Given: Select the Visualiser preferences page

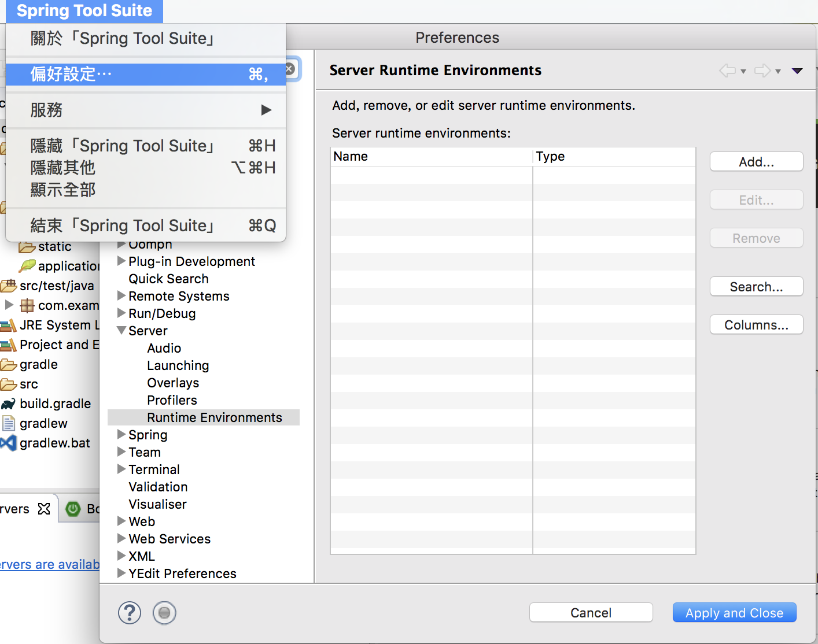Looking at the screenshot, I should [x=157, y=504].
